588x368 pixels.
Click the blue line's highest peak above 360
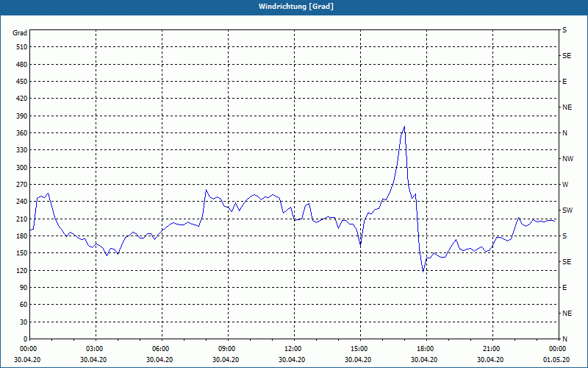[404, 127]
